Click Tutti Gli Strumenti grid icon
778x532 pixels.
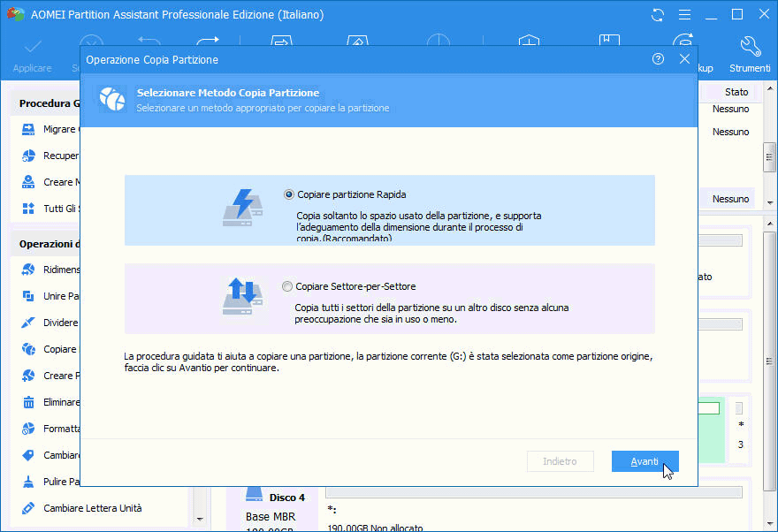point(28,209)
